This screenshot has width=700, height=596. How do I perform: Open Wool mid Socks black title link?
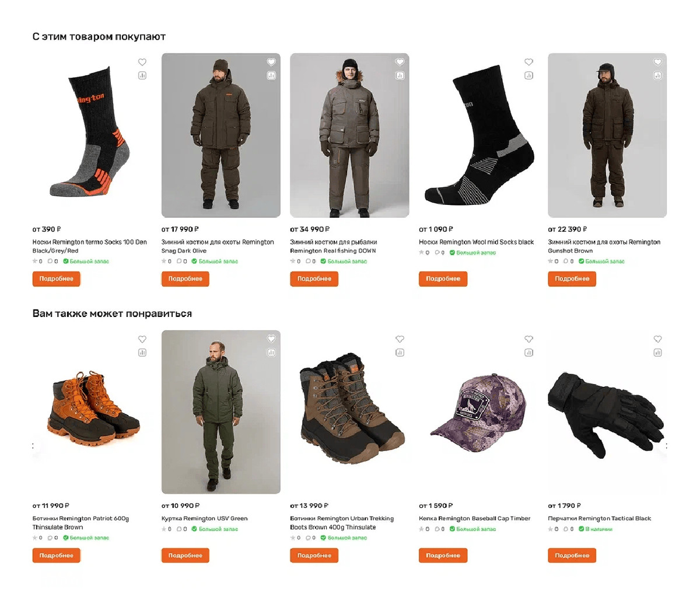click(x=476, y=242)
